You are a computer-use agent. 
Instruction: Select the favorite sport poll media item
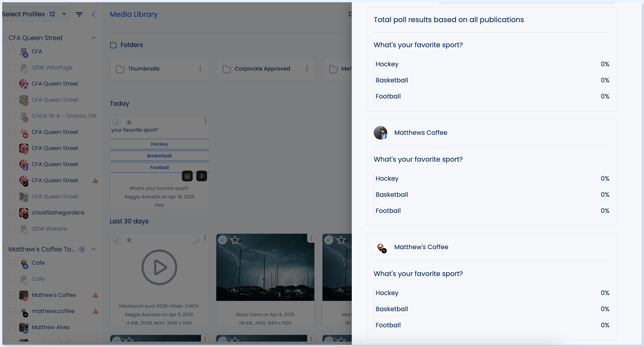click(117, 122)
